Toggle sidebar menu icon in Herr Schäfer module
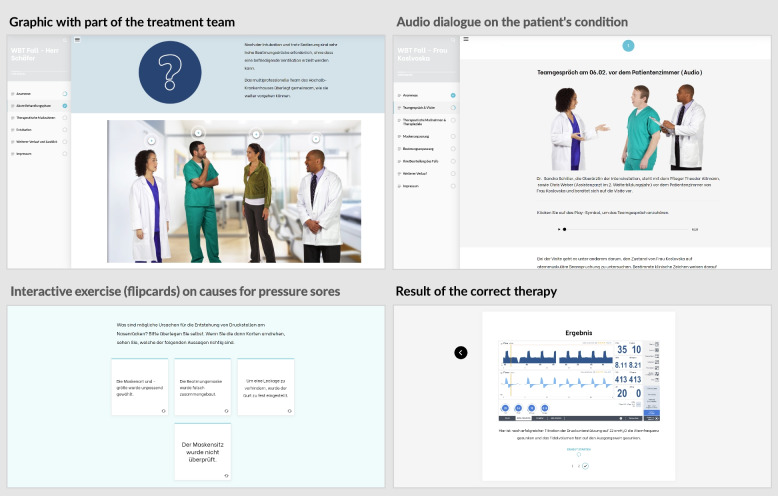Viewport: 778px width, 496px height. click(x=77, y=39)
